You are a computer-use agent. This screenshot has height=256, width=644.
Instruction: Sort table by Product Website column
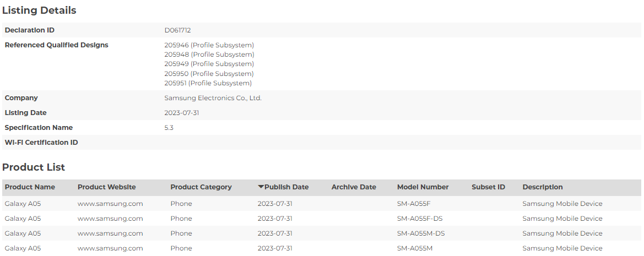pyautogui.click(x=106, y=187)
